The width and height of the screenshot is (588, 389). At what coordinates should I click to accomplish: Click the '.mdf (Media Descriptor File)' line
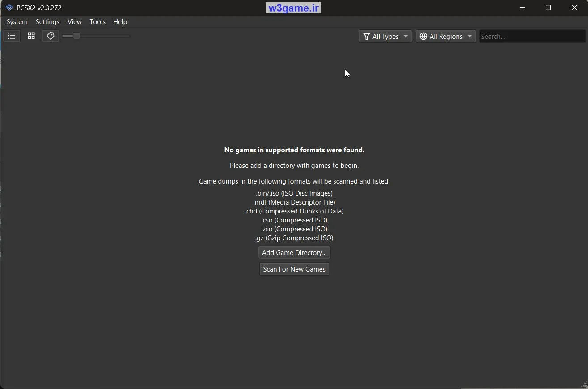tap(294, 202)
